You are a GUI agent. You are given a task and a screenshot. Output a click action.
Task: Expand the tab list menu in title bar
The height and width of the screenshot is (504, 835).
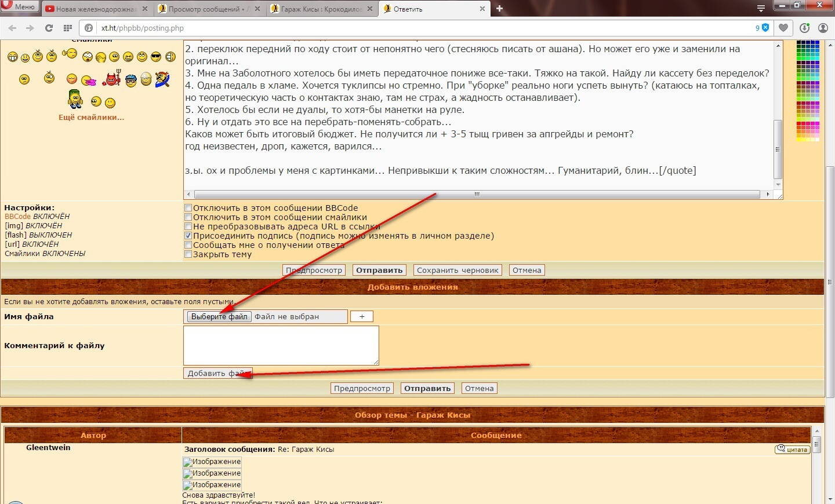[x=761, y=9]
